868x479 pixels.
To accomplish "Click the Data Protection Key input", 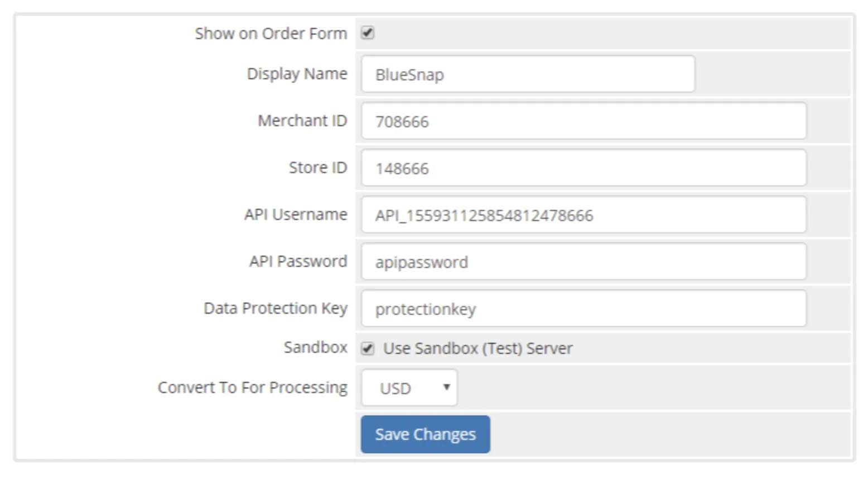I will (x=584, y=309).
